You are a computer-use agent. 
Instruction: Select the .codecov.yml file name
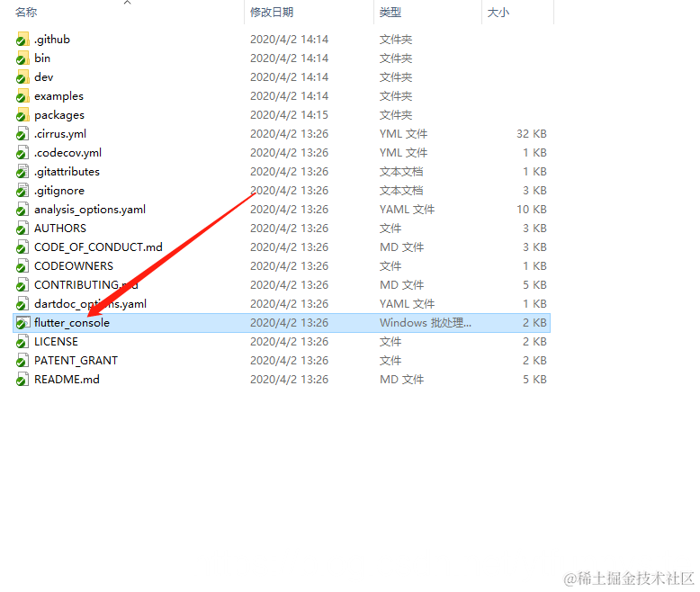coord(67,153)
